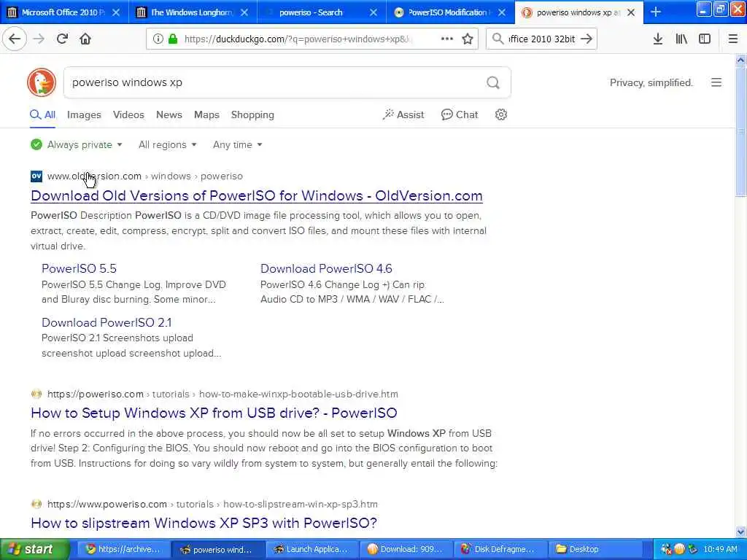Submit the search bar query arrow

587,39
